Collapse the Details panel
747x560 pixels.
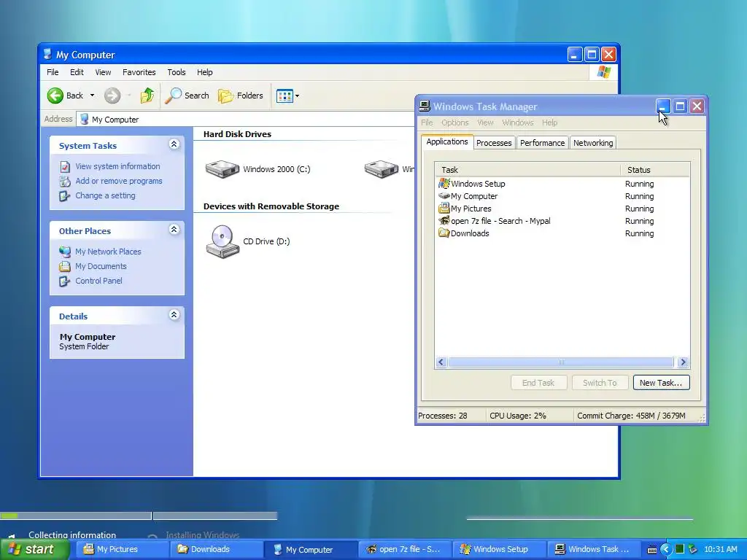tap(174, 315)
